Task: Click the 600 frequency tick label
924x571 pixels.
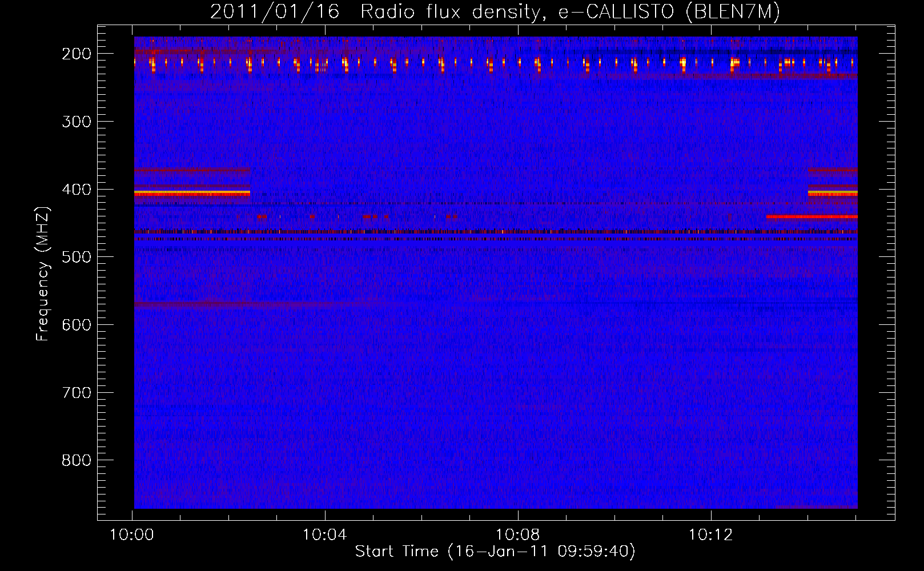Action: click(x=77, y=325)
